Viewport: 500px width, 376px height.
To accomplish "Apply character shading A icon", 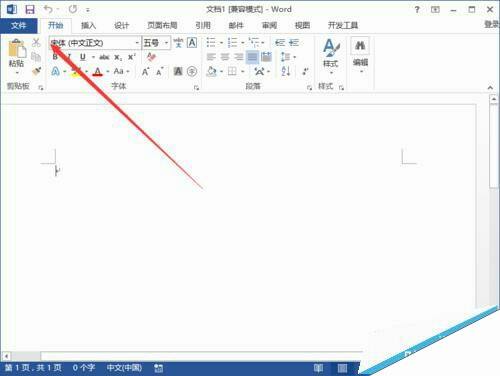I will (178, 71).
